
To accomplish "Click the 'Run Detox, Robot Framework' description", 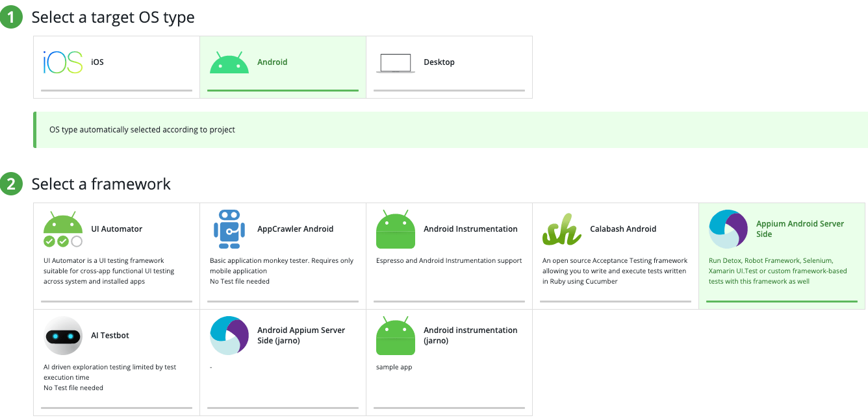I will point(778,271).
